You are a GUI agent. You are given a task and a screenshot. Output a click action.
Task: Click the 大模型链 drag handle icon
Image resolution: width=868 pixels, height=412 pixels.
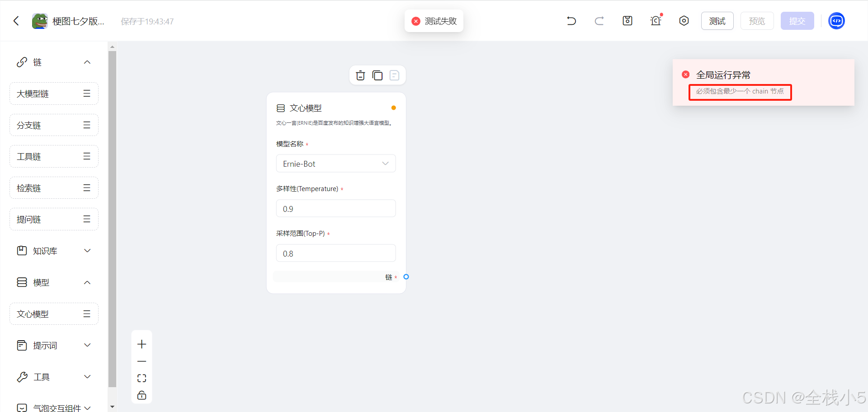[87, 94]
